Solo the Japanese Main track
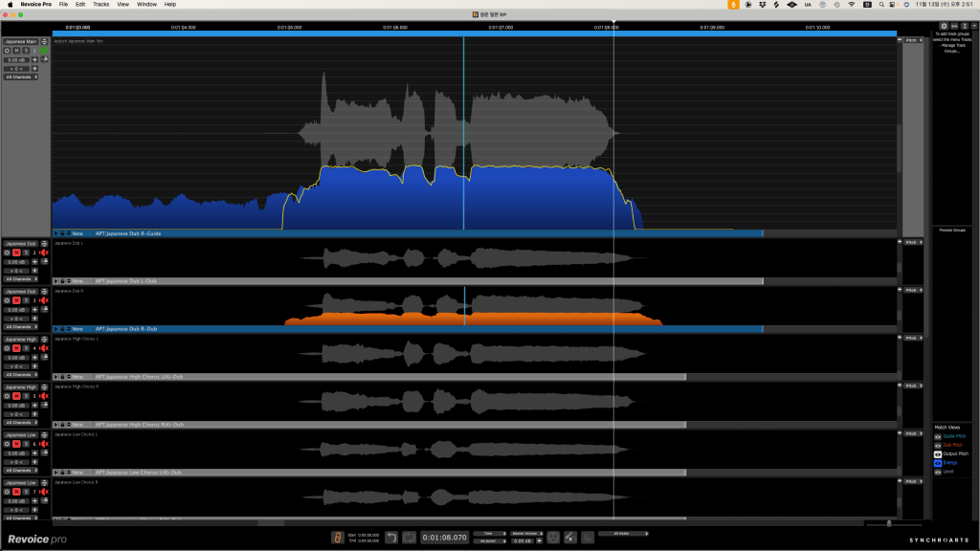Viewport: 980px width, 551px height. pyautogui.click(x=26, y=51)
